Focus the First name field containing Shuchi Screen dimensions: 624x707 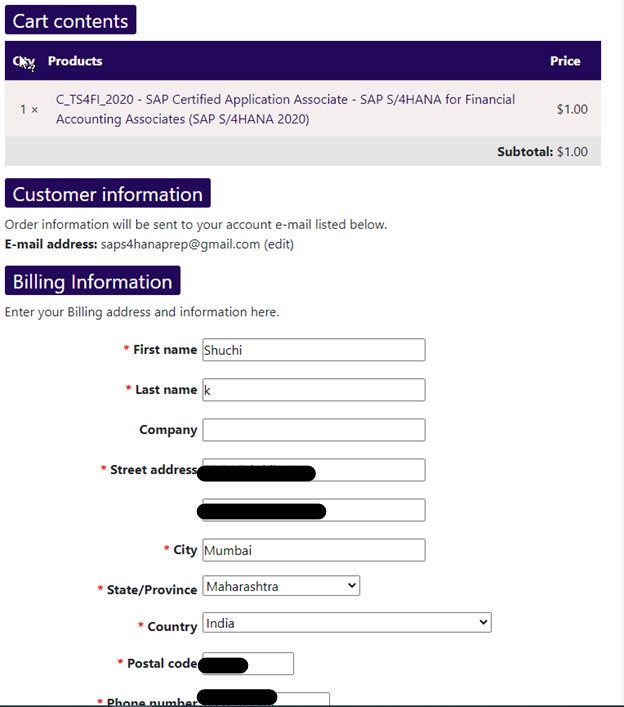[313, 350]
